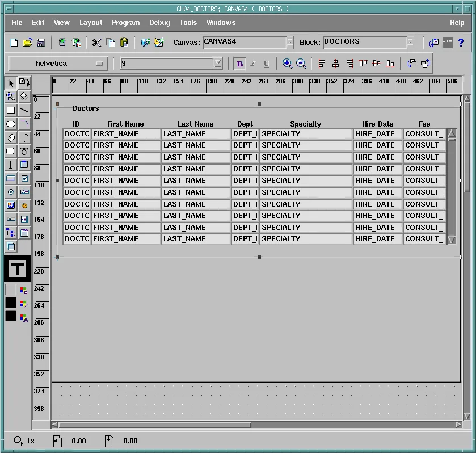Pick the Bean Area tool
The width and height of the screenshot is (476, 453).
click(x=24, y=205)
